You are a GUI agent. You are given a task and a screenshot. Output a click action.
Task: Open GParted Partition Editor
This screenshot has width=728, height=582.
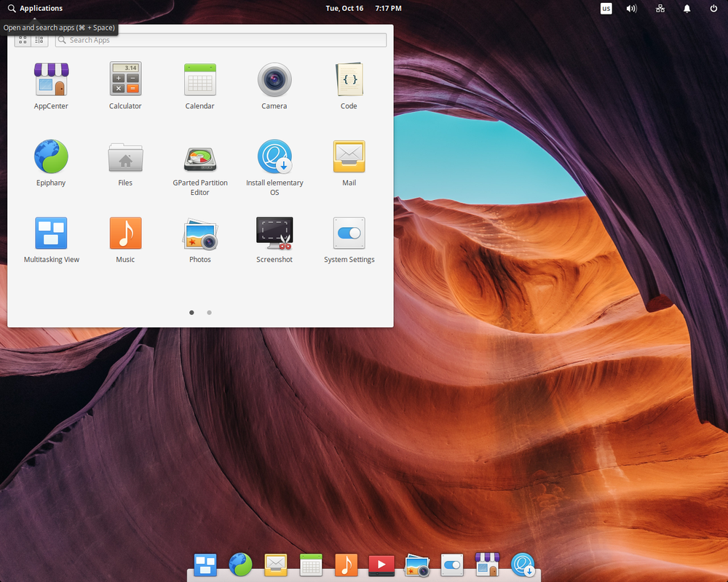(x=199, y=156)
